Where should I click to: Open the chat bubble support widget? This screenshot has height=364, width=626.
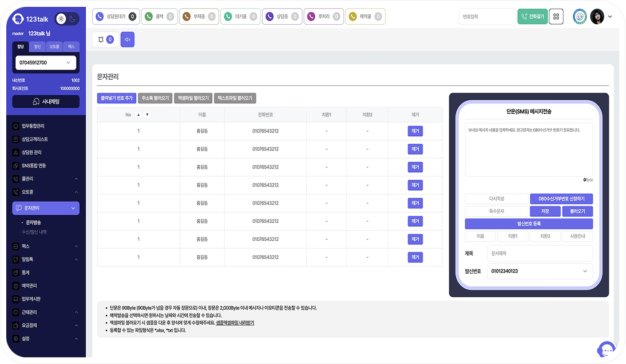click(606, 350)
